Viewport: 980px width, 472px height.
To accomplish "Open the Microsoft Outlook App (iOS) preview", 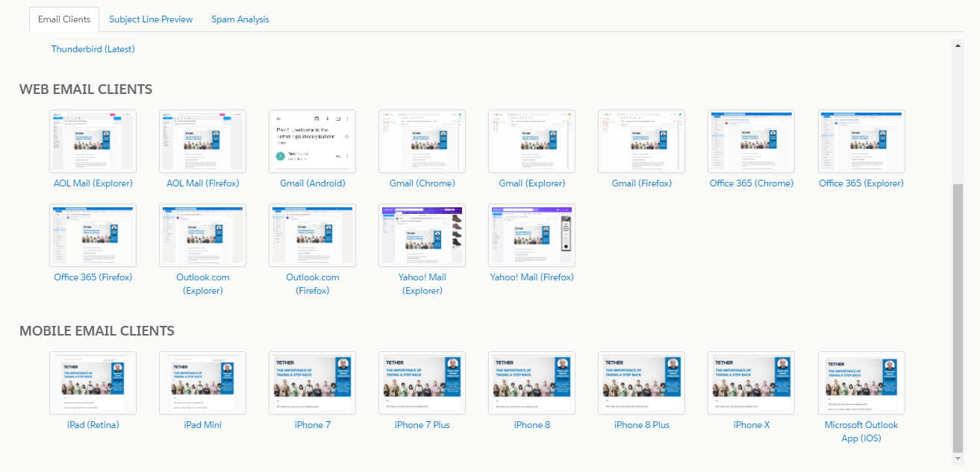I will coord(861,431).
